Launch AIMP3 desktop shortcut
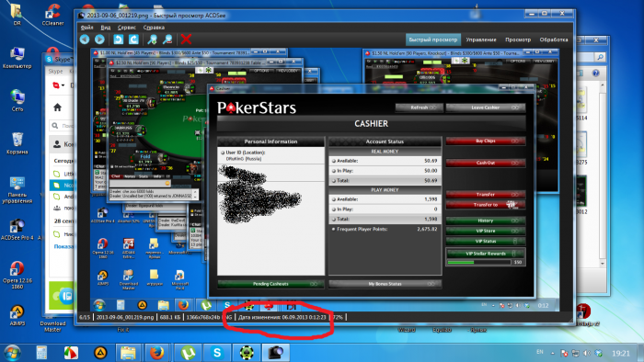 (x=17, y=316)
